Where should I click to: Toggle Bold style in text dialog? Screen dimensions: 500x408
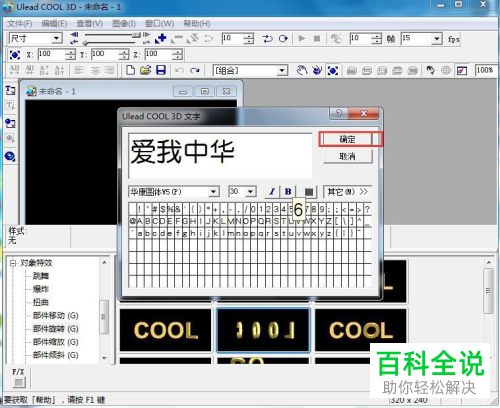288,192
